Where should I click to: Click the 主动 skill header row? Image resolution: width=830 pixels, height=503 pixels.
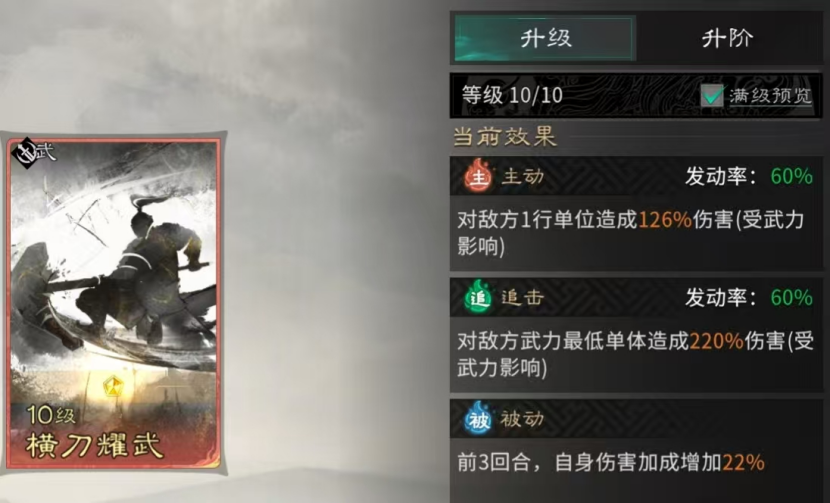(636, 176)
